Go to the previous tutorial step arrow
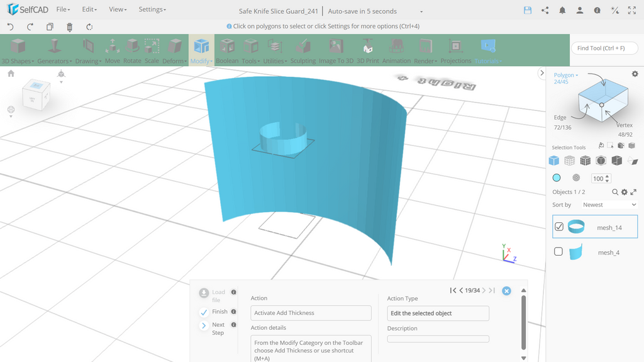The image size is (644, 362). coord(461,290)
